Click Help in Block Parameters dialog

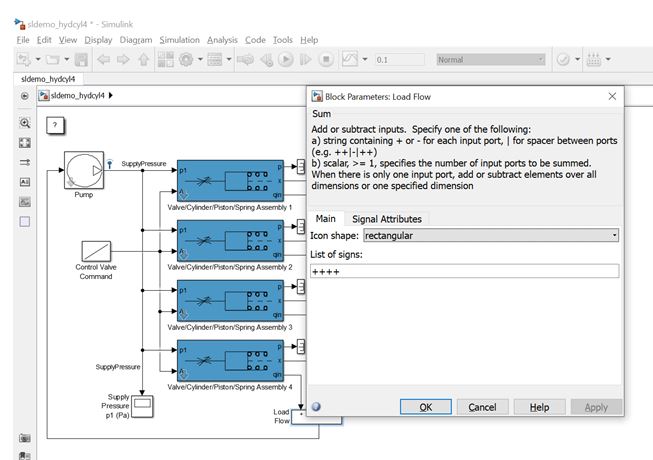(x=539, y=407)
